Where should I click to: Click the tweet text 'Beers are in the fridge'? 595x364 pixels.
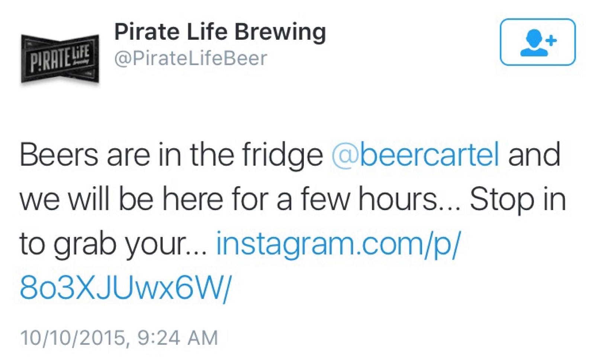(171, 155)
